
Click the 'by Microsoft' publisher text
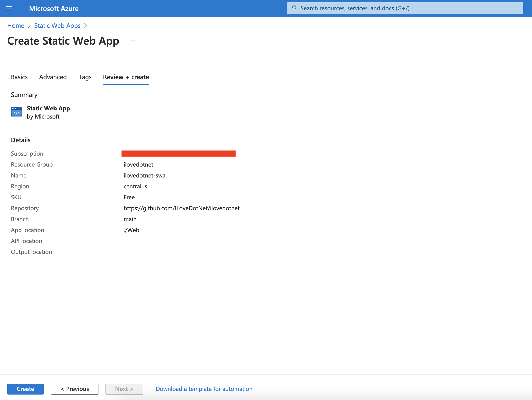pos(43,116)
